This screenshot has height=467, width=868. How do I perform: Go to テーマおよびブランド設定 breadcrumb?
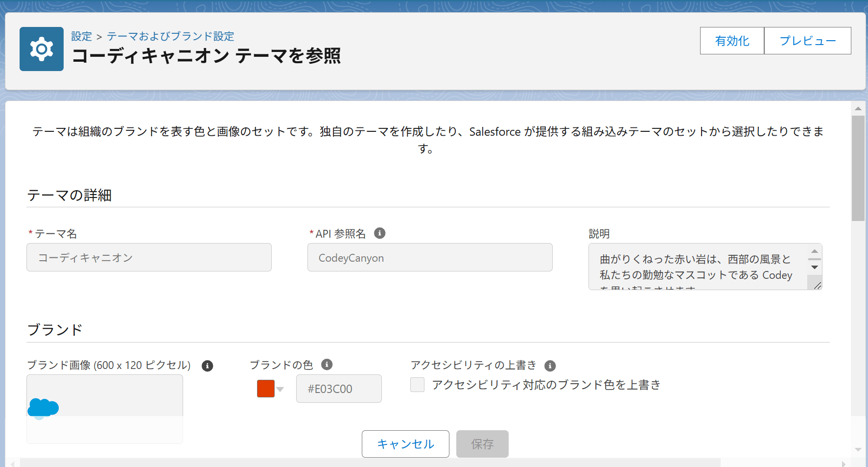point(170,36)
